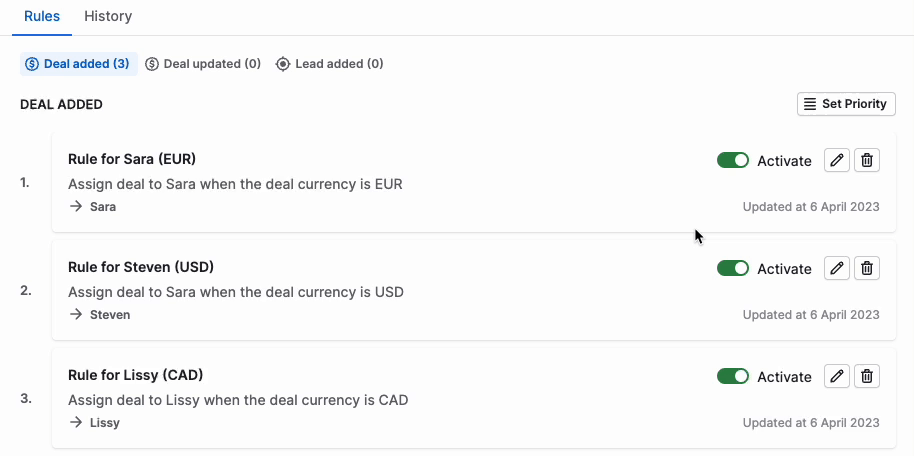Click the Set Priority button
The image size is (914, 456).
click(846, 104)
